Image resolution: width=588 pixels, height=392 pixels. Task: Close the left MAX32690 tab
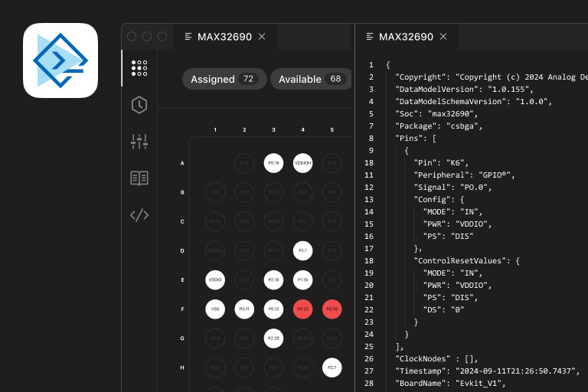262,37
